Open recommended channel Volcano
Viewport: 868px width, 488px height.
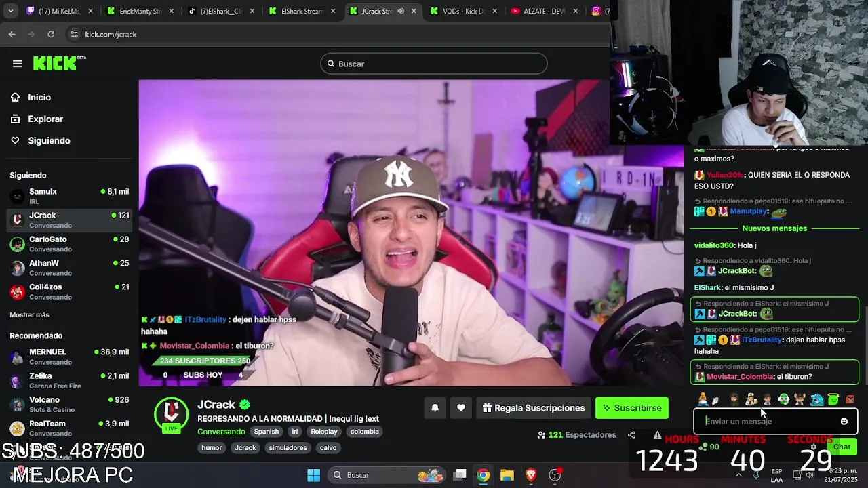point(69,404)
